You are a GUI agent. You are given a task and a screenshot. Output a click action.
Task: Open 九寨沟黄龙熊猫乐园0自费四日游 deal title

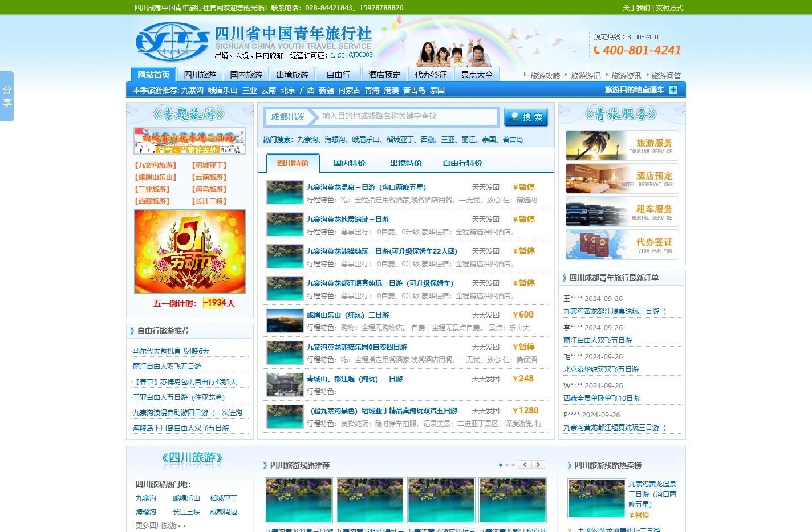(357, 347)
